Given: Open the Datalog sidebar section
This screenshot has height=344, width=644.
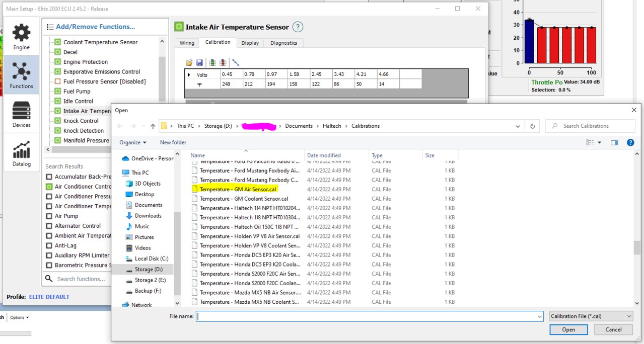Looking at the screenshot, I should pos(21,152).
